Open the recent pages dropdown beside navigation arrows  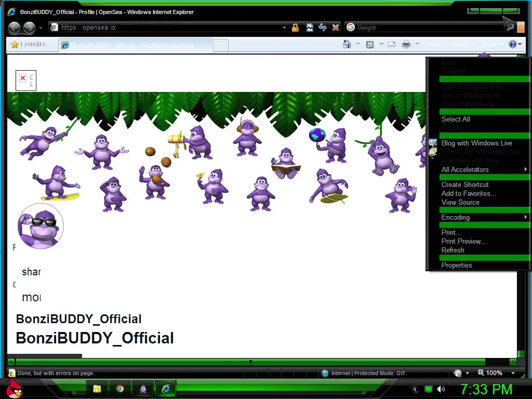(41, 28)
